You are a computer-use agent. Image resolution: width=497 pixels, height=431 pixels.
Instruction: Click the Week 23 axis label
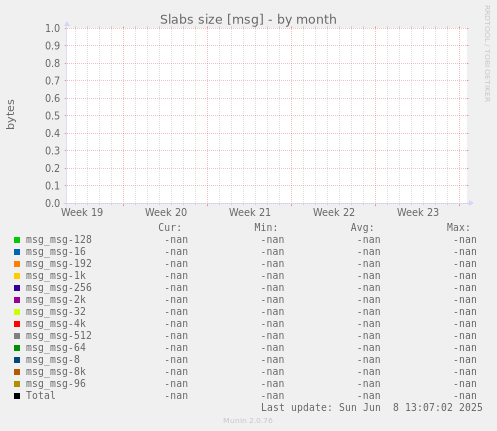coord(418,212)
